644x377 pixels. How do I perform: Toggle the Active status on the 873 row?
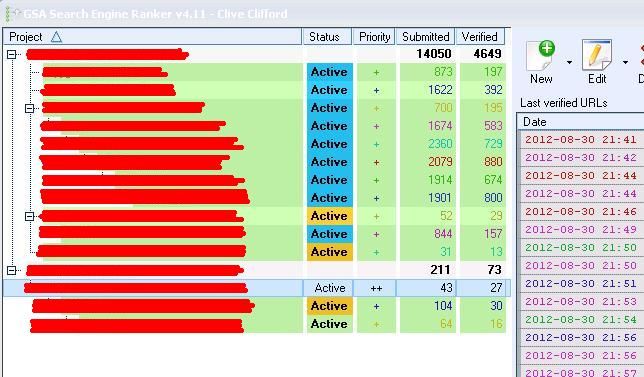coord(329,72)
